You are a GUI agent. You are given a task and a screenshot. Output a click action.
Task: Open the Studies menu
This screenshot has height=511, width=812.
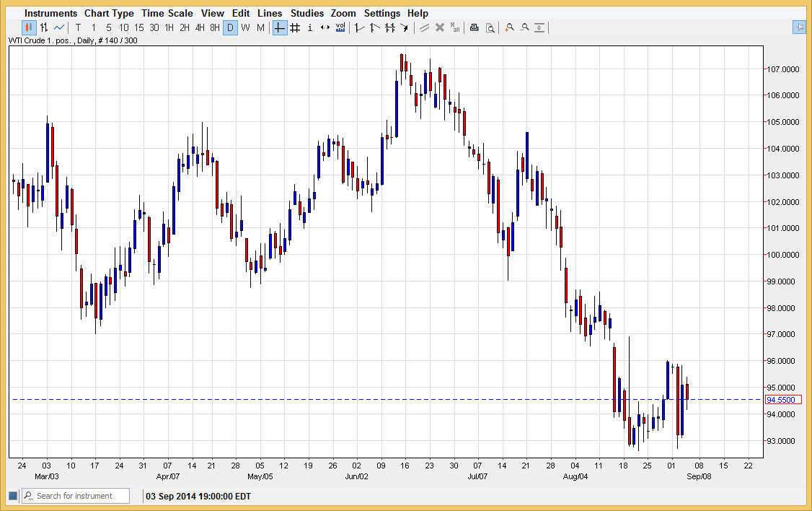(306, 13)
